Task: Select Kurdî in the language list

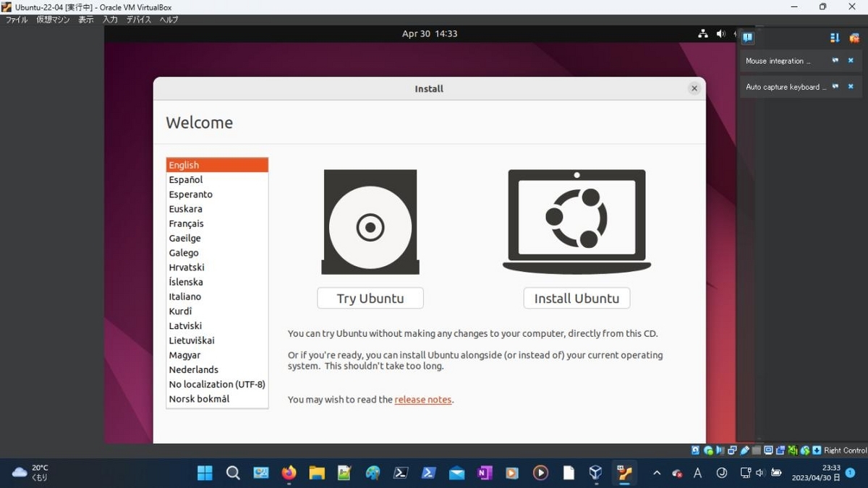Action: pos(217,311)
